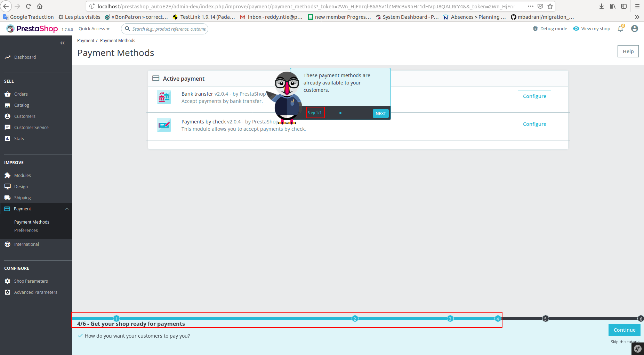Go to browser home page icon

coord(40,6)
